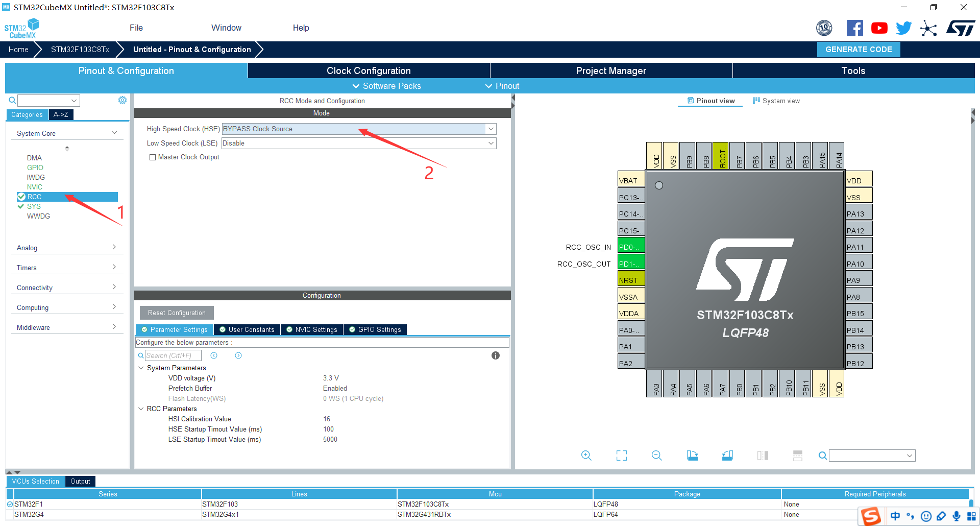This screenshot has width=980, height=526.
Task: Fit the chip to the view frame
Action: 622,456
